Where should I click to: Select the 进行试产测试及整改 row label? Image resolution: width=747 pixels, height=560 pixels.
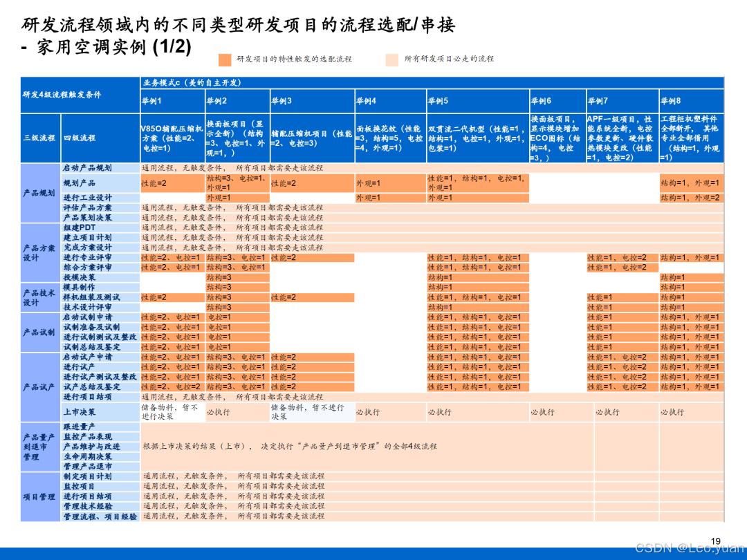[100, 377]
